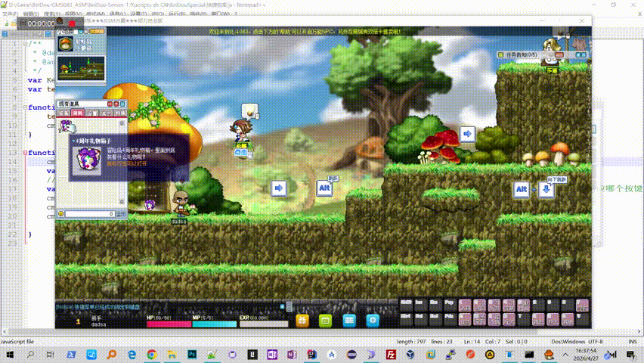Switch to the Setup tab in inventory
Screen dimensions: 644x363
[x=91, y=113]
